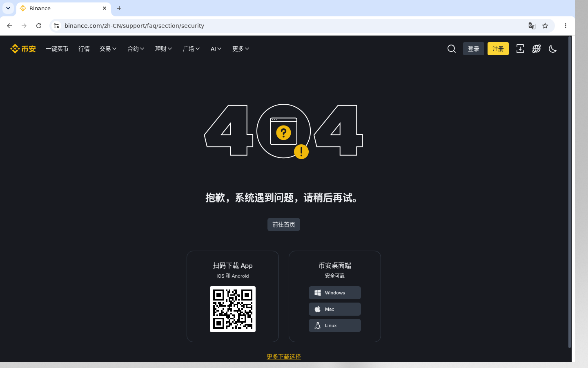Image resolution: width=588 pixels, height=368 pixels.
Task: Click the Binance 币安 logo
Action: click(x=23, y=49)
